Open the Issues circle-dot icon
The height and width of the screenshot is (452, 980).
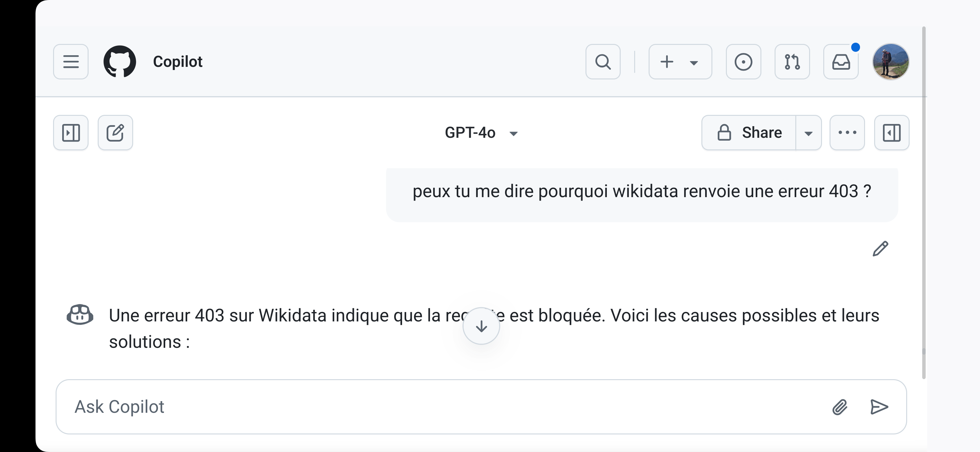pos(743,62)
